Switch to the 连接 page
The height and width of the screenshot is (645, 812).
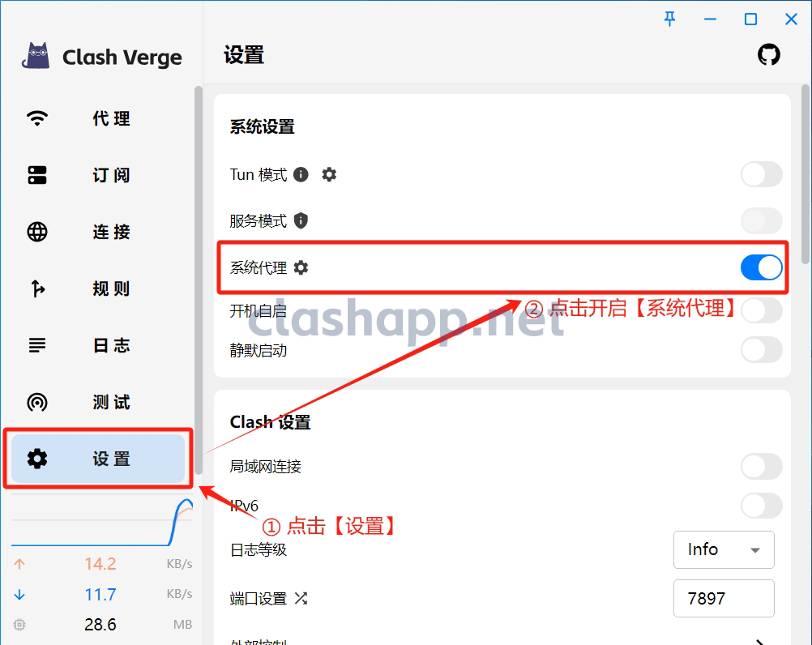(x=98, y=232)
